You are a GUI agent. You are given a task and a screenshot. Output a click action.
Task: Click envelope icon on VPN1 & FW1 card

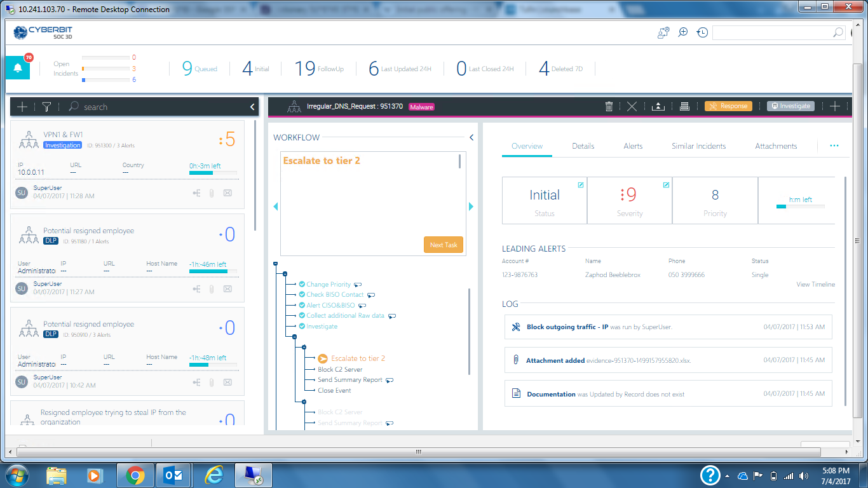pos(227,193)
